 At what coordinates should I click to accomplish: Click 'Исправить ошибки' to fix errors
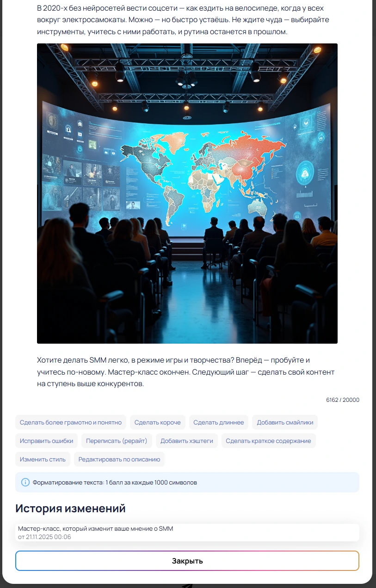[46, 441]
